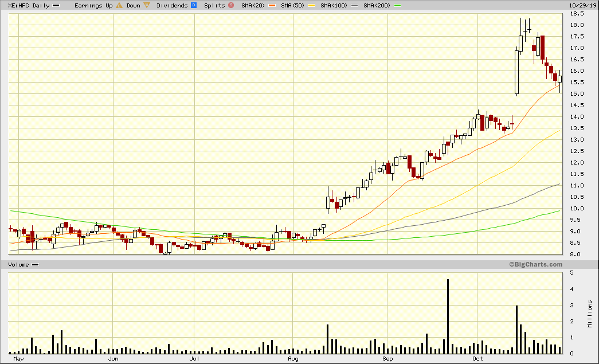The width and height of the screenshot is (599, 364).
Task: Click the black Volume legend marker
Action: (x=36, y=264)
